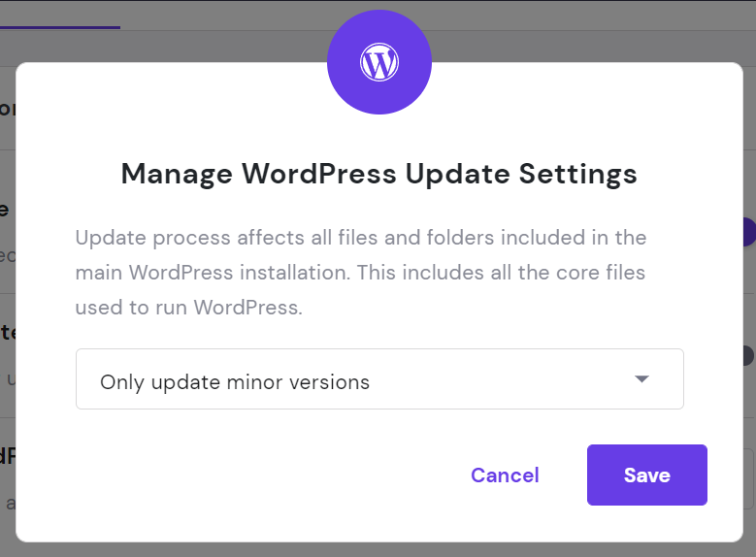Viewport: 756px width, 557px height.
Task: Click the update process description paragraph
Action: pos(361,273)
